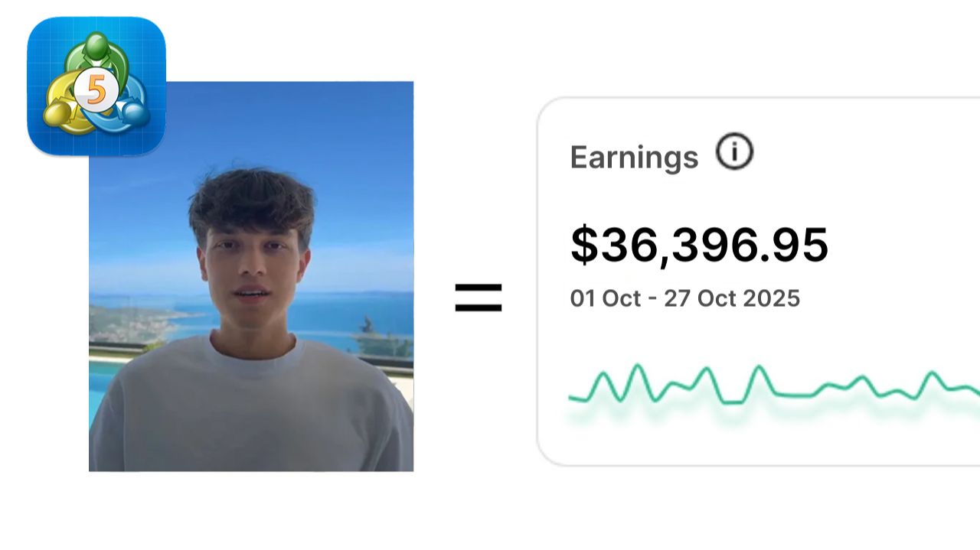
Task: Click the man's dark curly hair
Action: pos(251,200)
